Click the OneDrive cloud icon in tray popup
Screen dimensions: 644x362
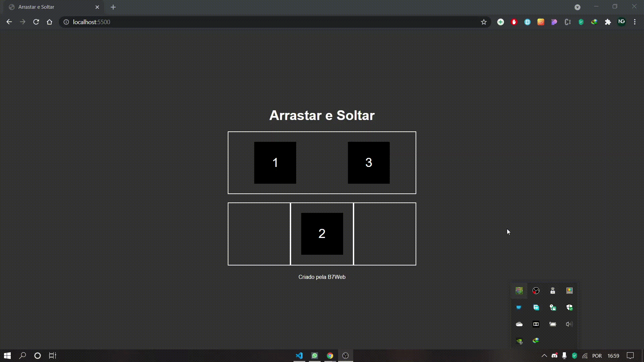(x=519, y=324)
